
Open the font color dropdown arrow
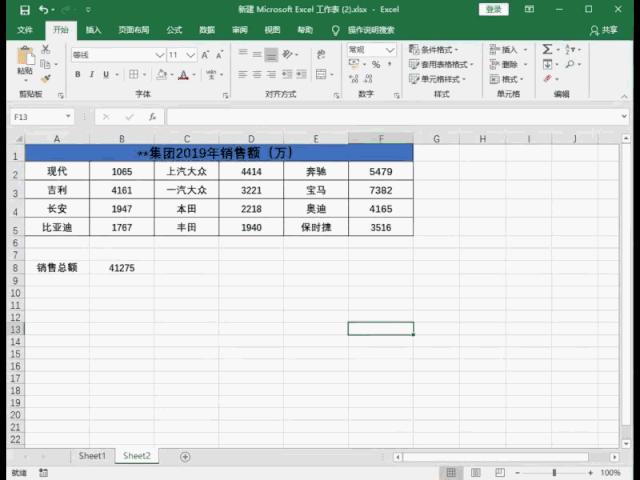pyautogui.click(x=194, y=75)
